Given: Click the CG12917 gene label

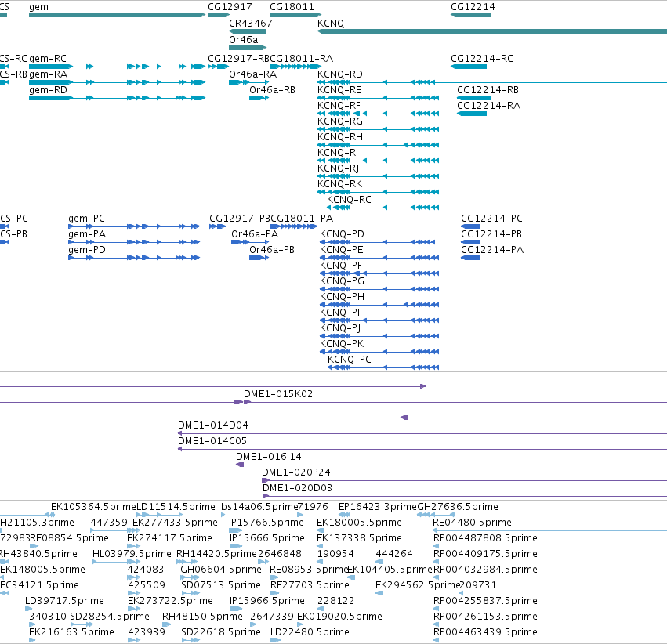Looking at the screenshot, I should (230, 7).
